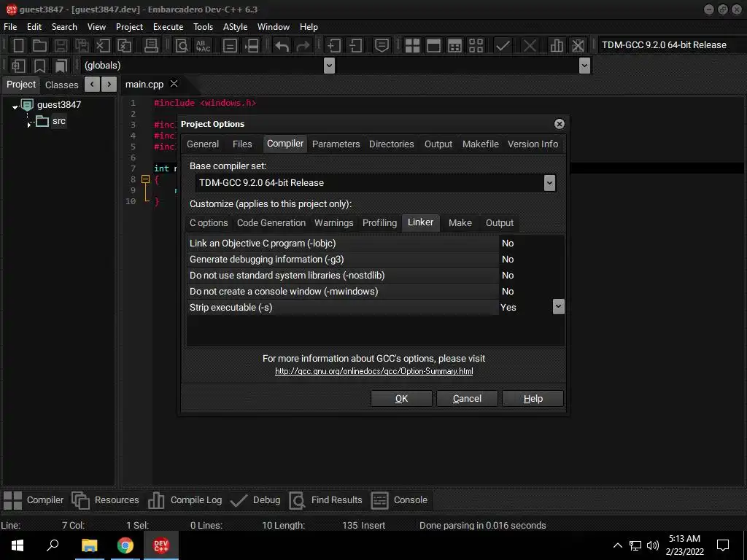This screenshot has height=560, width=747.
Task: Select the Profiling sub-tab
Action: (x=379, y=223)
